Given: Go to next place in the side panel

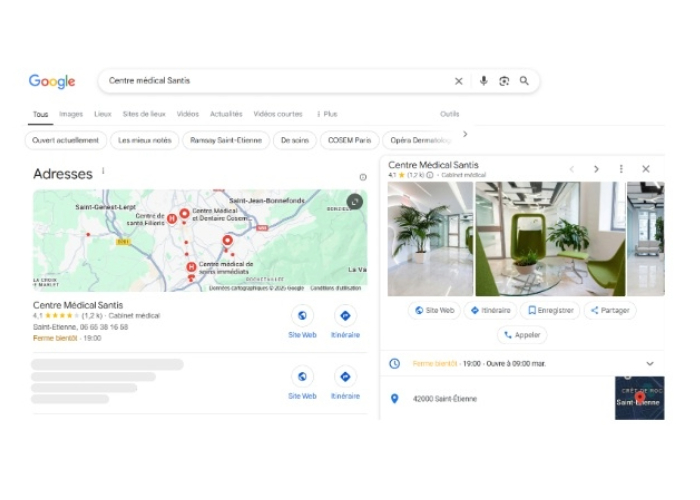Looking at the screenshot, I should coord(596,169).
